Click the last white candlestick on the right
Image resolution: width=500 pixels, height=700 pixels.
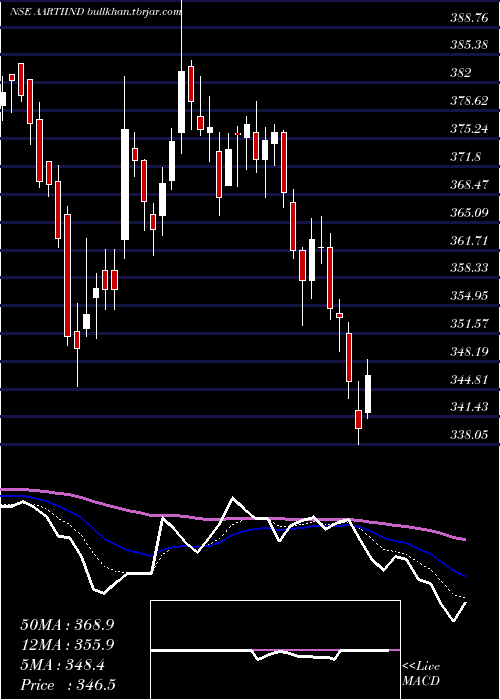pyautogui.click(x=368, y=394)
